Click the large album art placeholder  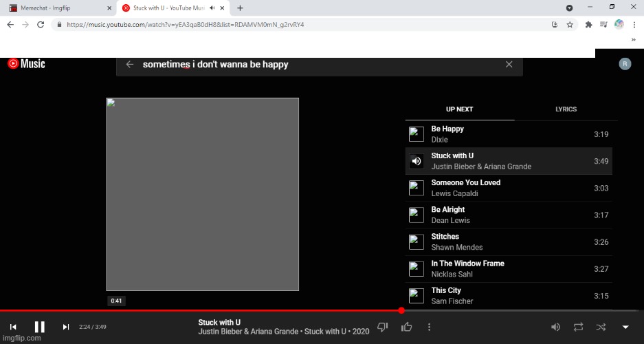(x=203, y=195)
